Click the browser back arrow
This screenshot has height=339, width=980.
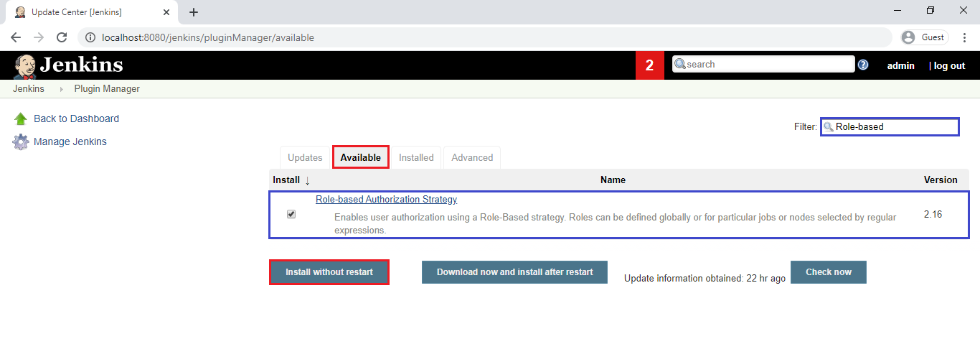(x=16, y=37)
